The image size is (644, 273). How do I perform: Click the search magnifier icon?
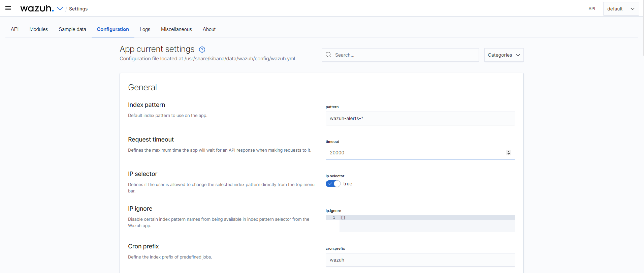pyautogui.click(x=328, y=55)
